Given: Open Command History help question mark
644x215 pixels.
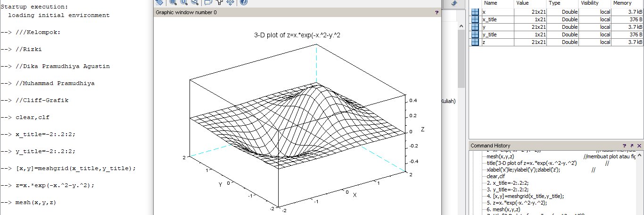Looking at the screenshot, I should point(625,146).
